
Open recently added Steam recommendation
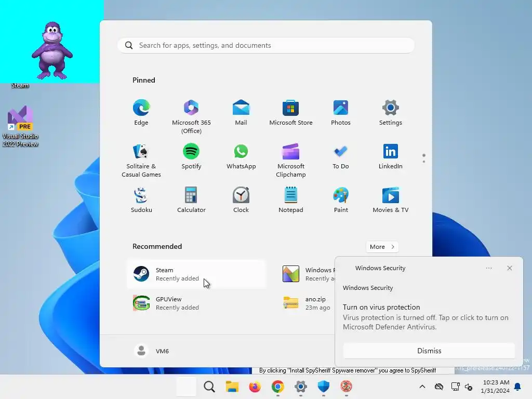196,274
